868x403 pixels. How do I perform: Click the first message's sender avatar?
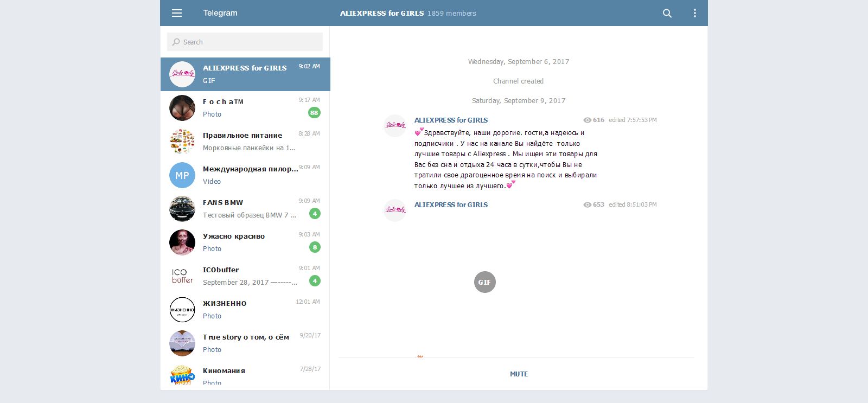pos(395,126)
